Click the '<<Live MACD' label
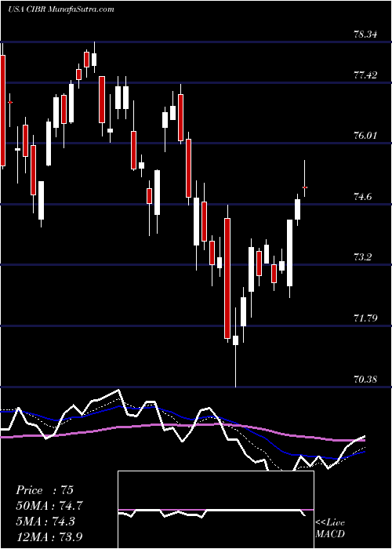 (x=330, y=528)
